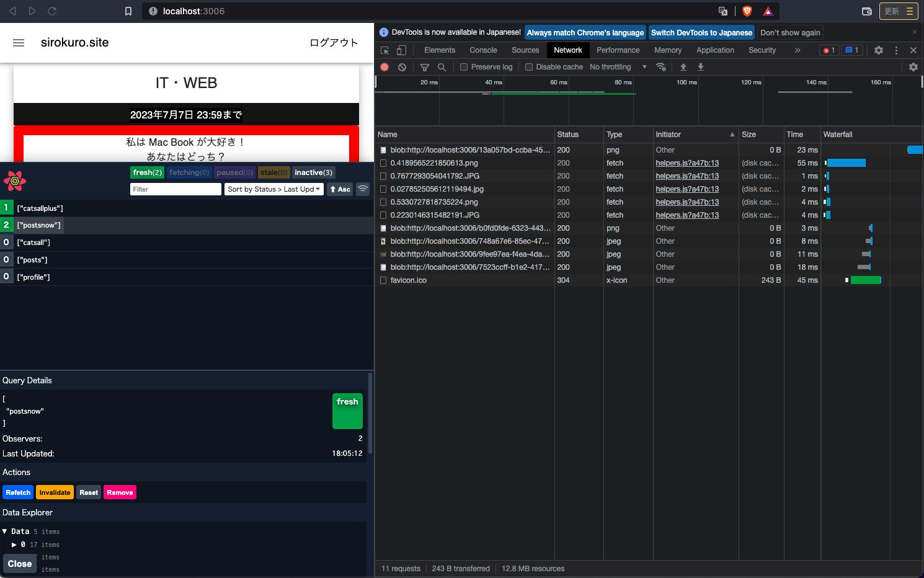Expand item 0 with 17 items

point(14,545)
